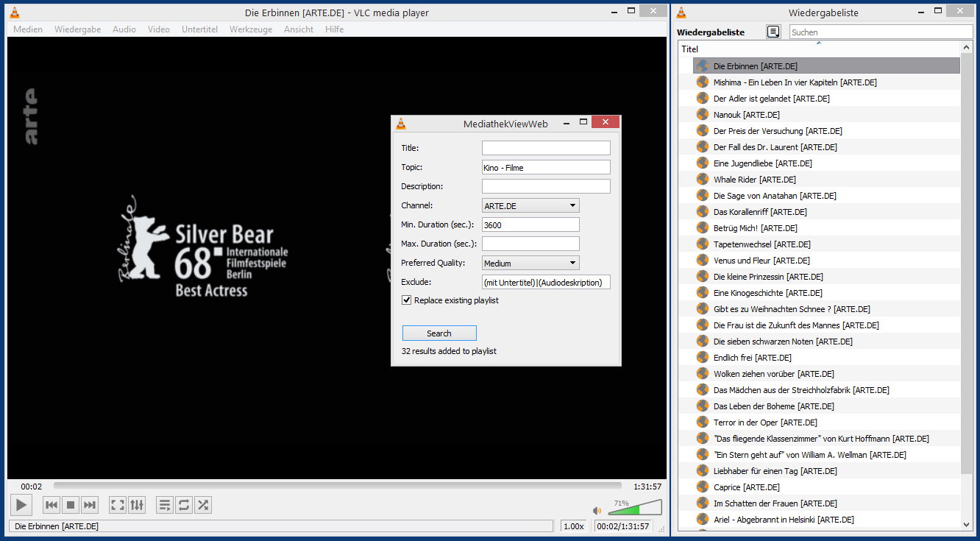The height and width of the screenshot is (541, 980).
Task: Select Eine Kinogeschichte in playlist
Action: click(826, 293)
